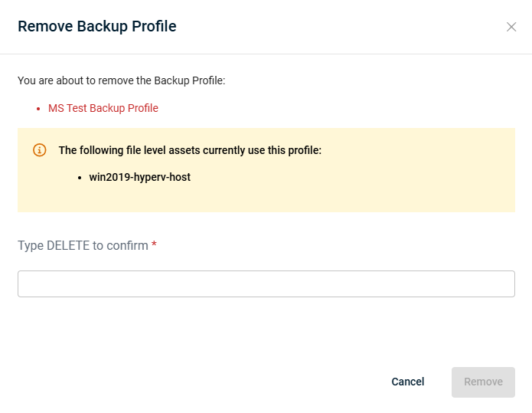Click the red required asterisk marker
The image size is (532, 413).
[154, 244]
